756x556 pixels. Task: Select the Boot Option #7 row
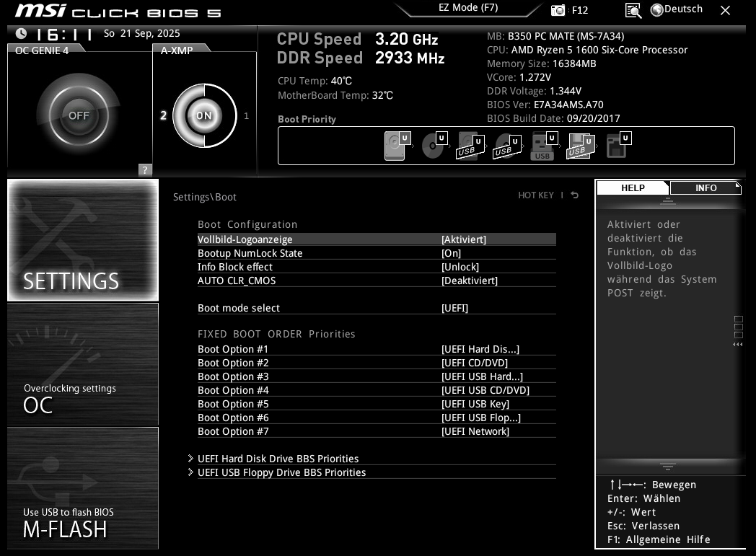point(377,432)
